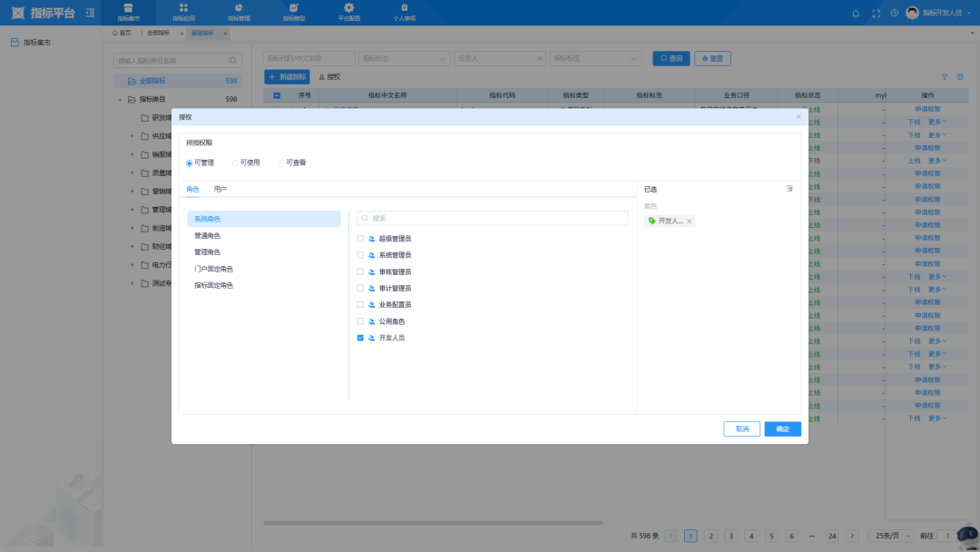Collapse the sidebar using the menu fold icon
The image size is (980, 552).
[x=89, y=13]
